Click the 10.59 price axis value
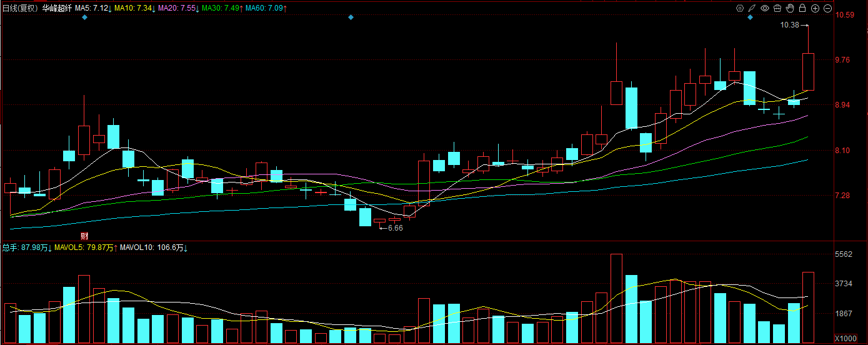This screenshot has height=345, width=868. pyautogui.click(x=844, y=15)
